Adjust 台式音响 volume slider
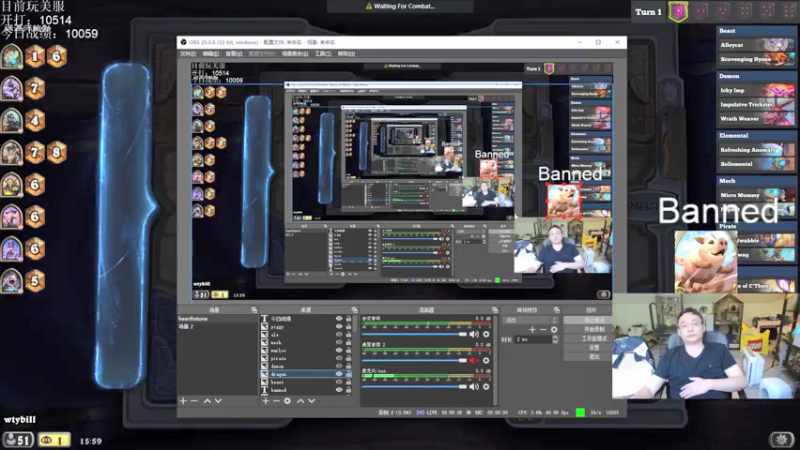Screen dimensions: 800x450 coord(414,334)
